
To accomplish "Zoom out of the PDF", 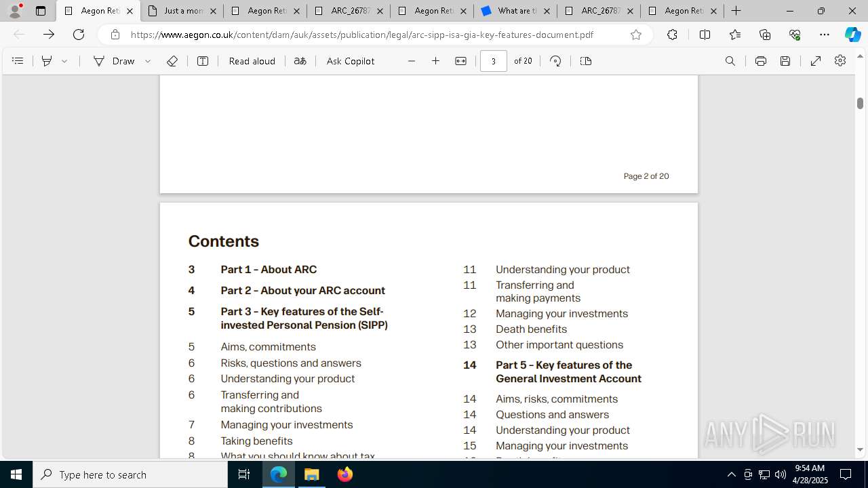I will [412, 61].
